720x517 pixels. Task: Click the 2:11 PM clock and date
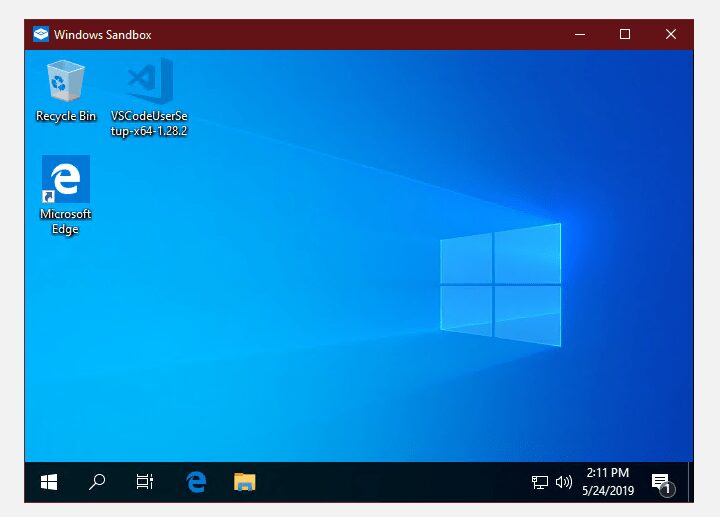click(x=608, y=482)
